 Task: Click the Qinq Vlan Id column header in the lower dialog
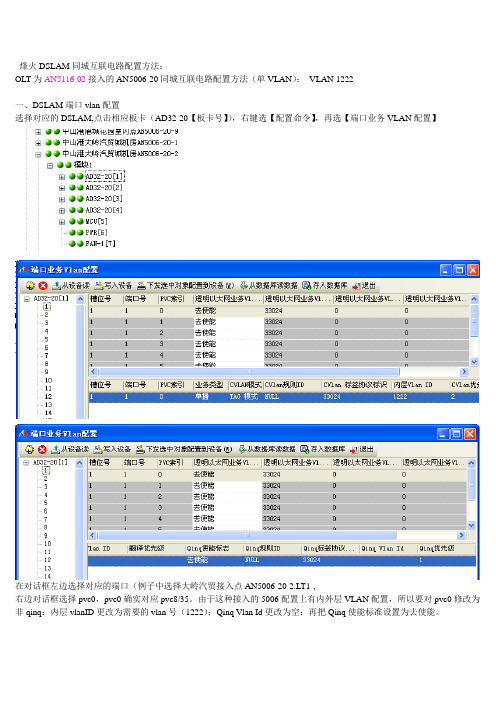point(388,548)
